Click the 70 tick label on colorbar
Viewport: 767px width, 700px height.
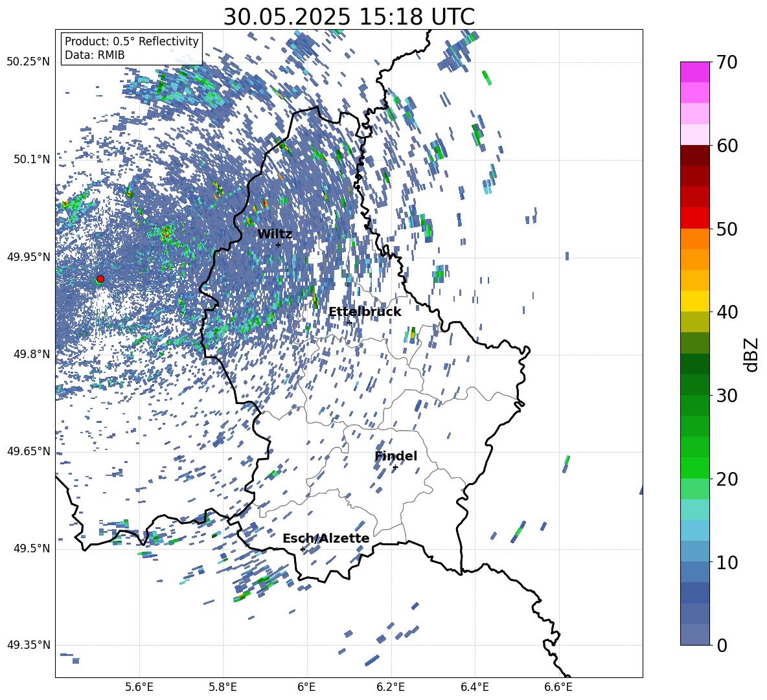(x=726, y=63)
